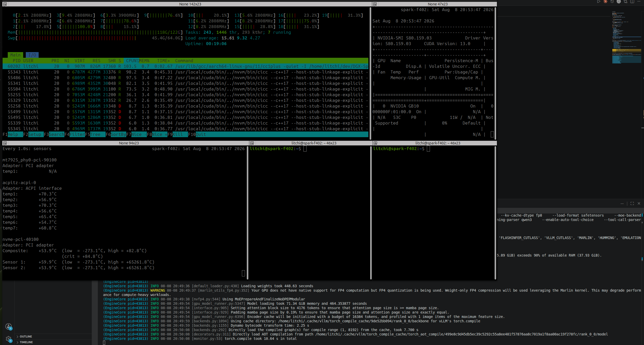This screenshot has height=345, width=644.
Task: Click grid icon of middle litchi@spark-f402 pane
Action: 252,143
